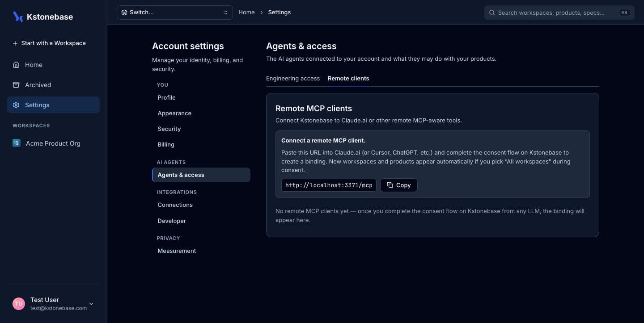
Task: Click the Acme Product Org workspace icon
Action: pos(17,143)
